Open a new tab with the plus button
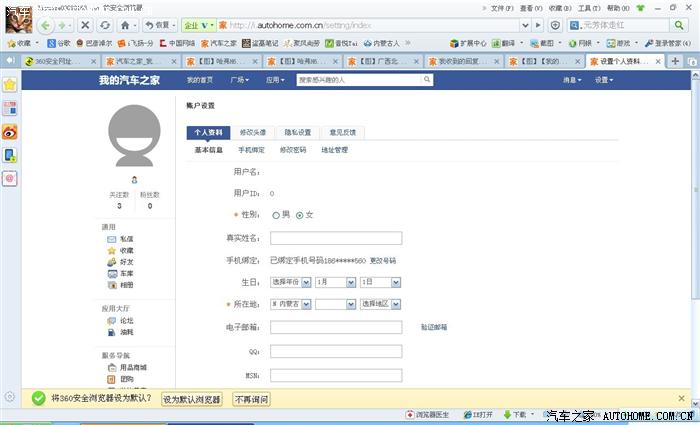This screenshot has width=700, height=425. point(676,61)
